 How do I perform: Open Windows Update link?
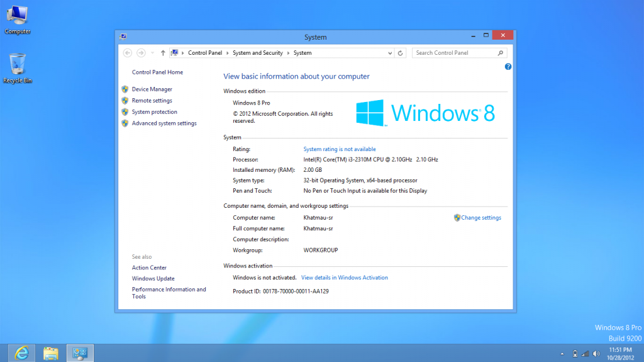pyautogui.click(x=153, y=278)
